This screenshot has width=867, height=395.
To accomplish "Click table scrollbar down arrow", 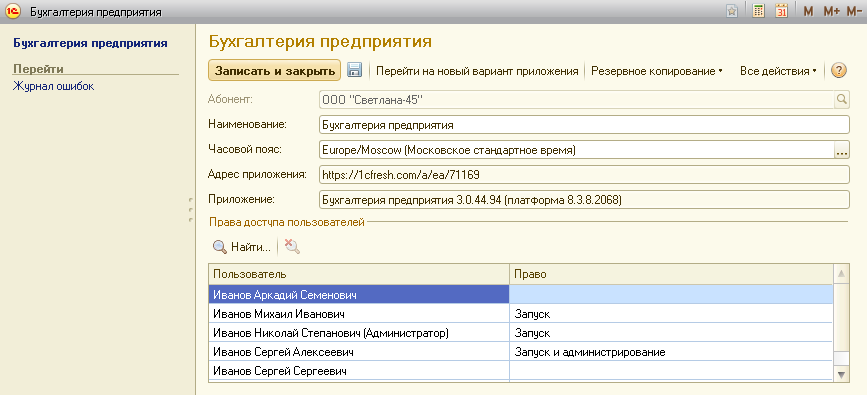I will tap(841, 375).
